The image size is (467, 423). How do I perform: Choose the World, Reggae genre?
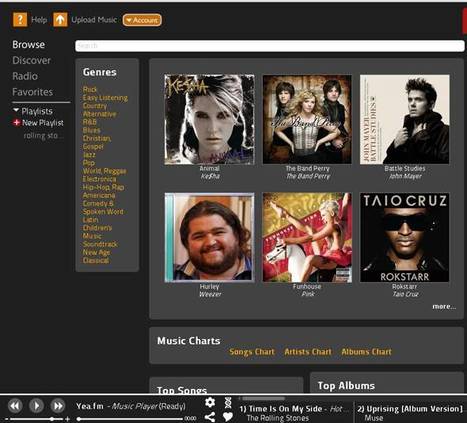click(x=104, y=171)
